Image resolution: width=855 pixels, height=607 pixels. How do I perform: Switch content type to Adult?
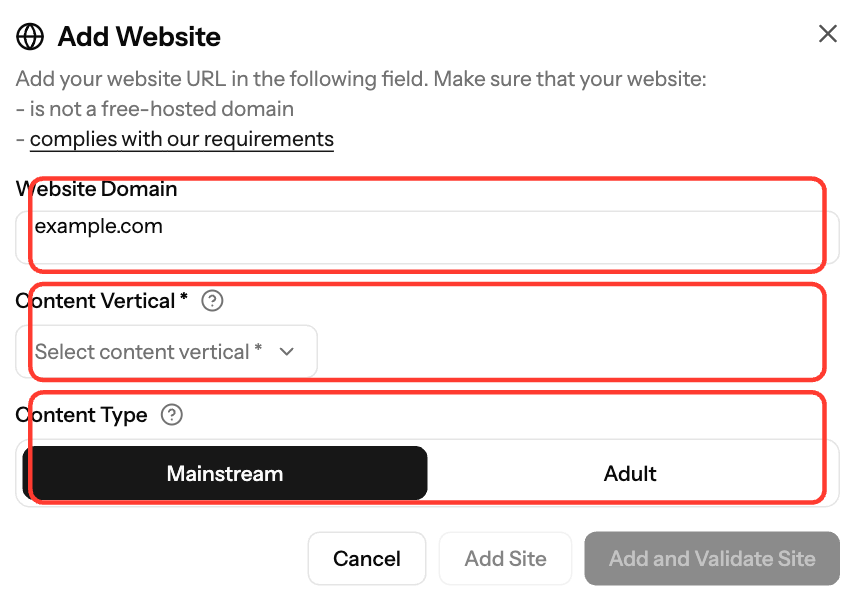[x=630, y=473]
